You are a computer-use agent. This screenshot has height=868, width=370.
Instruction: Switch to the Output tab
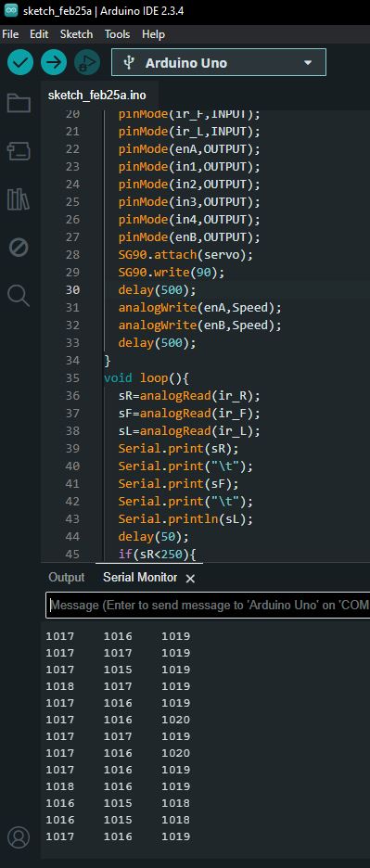(x=67, y=578)
